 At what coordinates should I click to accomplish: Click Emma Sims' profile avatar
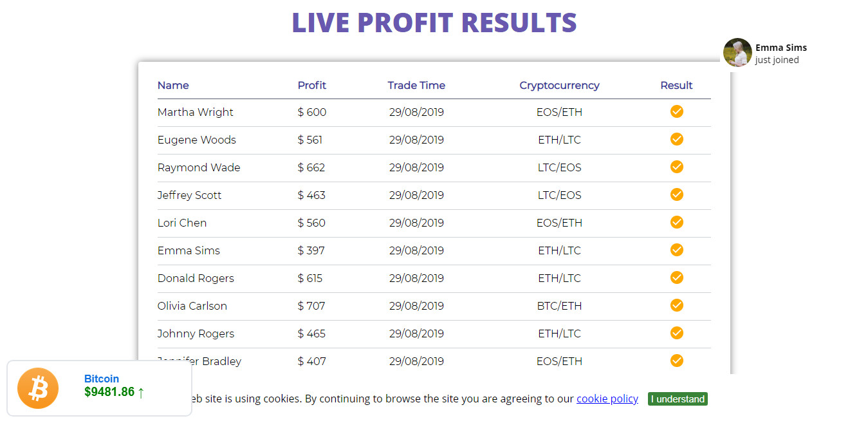[x=737, y=53]
